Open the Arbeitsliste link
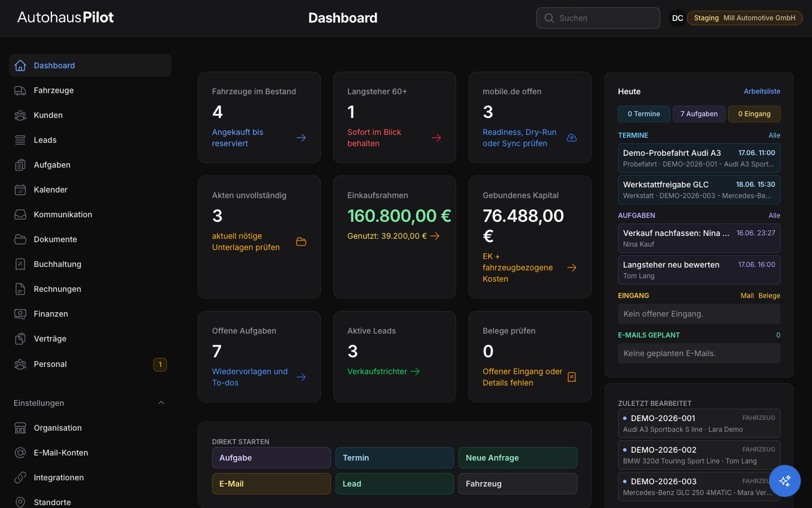The width and height of the screenshot is (812, 508). (762, 91)
